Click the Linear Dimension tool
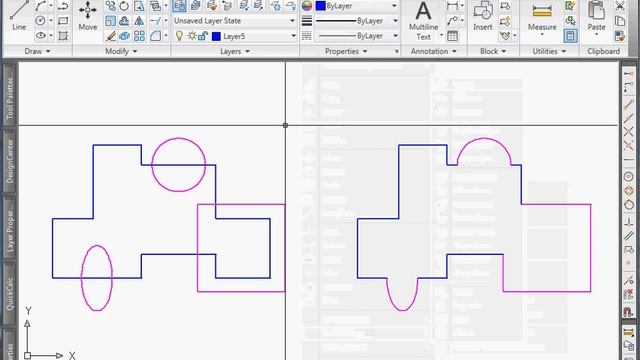This screenshot has width=640, height=360. click(x=452, y=6)
